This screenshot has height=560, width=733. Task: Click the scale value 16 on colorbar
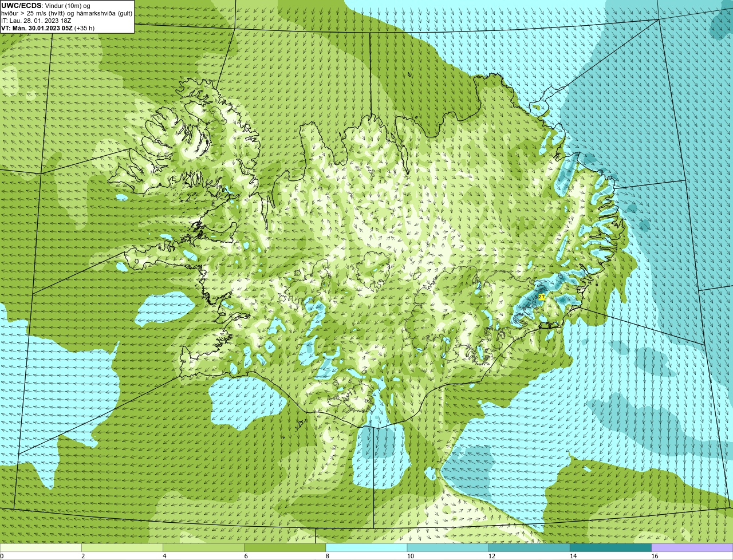(655, 556)
